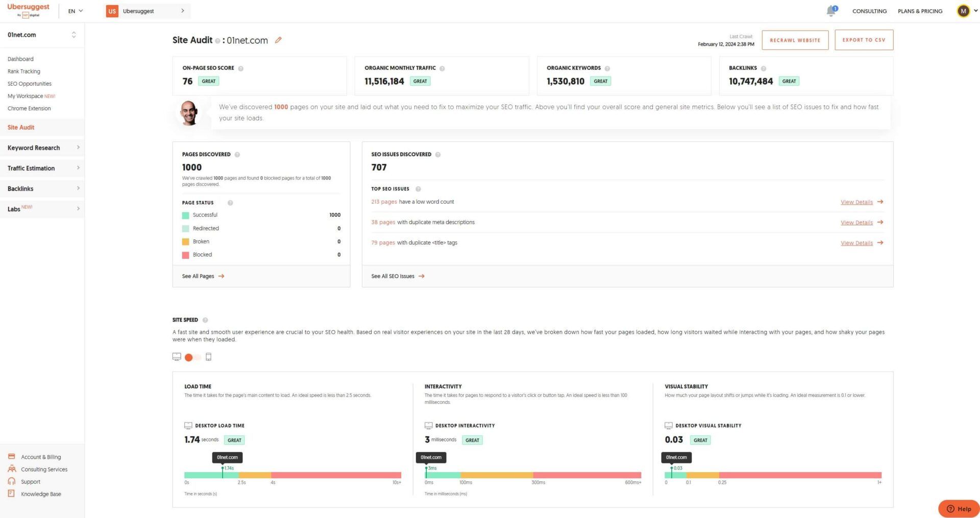Image resolution: width=980 pixels, height=518 pixels.
Task: Click the Help button
Action: (x=959, y=508)
